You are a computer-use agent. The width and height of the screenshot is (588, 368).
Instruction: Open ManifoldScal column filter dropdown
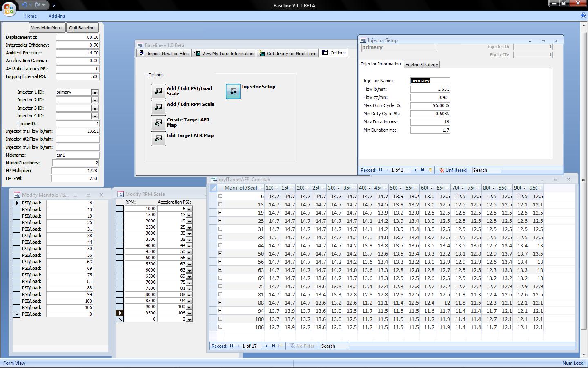[x=260, y=188]
